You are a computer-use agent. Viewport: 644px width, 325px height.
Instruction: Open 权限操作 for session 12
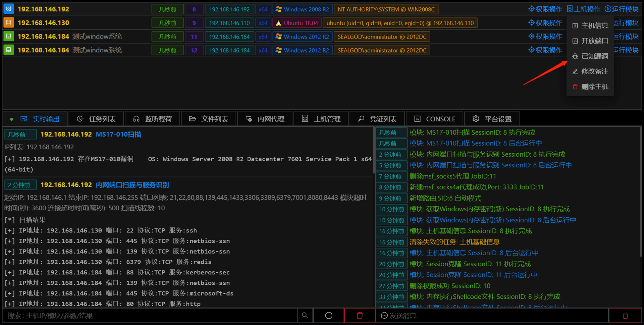click(x=545, y=50)
